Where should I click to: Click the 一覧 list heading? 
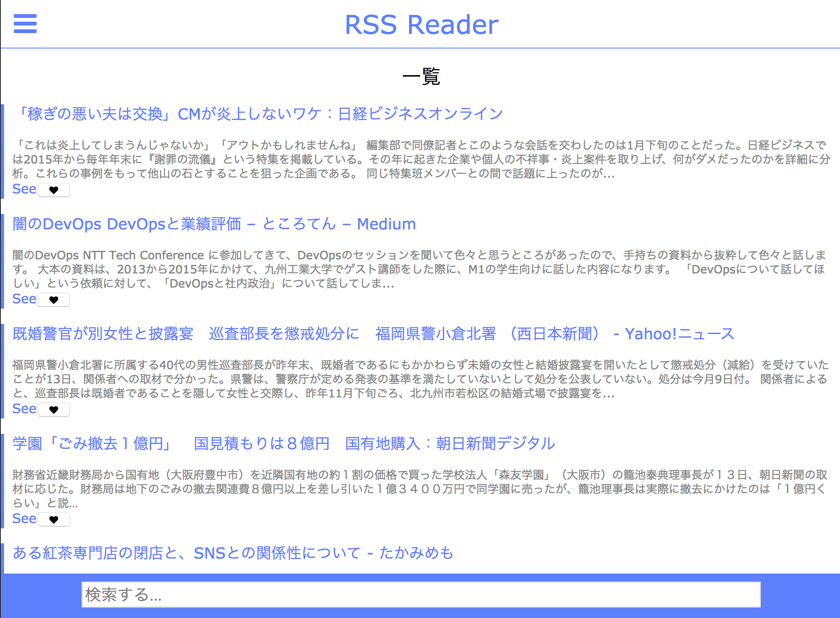click(x=421, y=76)
